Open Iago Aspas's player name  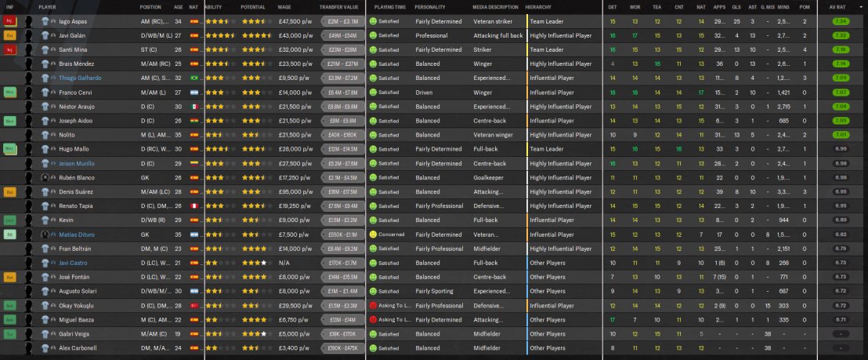click(73, 21)
